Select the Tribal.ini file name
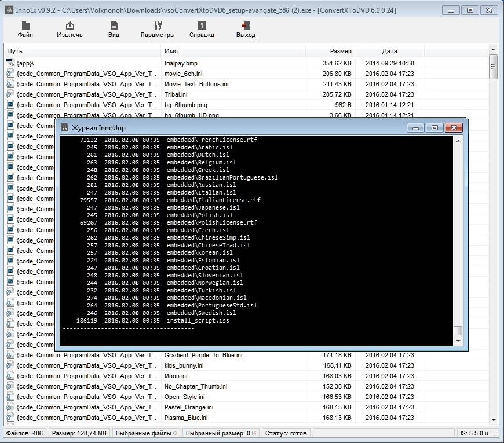The width and height of the screenshot is (504, 443). pyautogui.click(x=176, y=94)
